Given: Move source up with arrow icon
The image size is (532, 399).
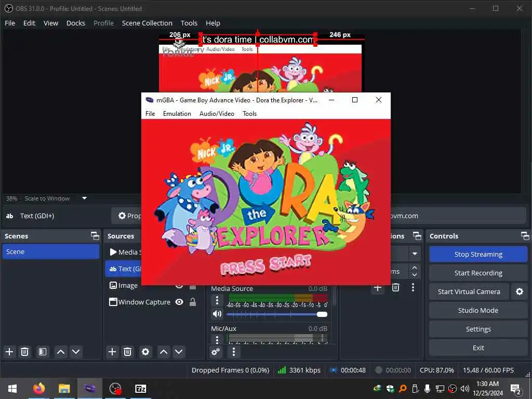Looking at the screenshot, I should (x=164, y=352).
